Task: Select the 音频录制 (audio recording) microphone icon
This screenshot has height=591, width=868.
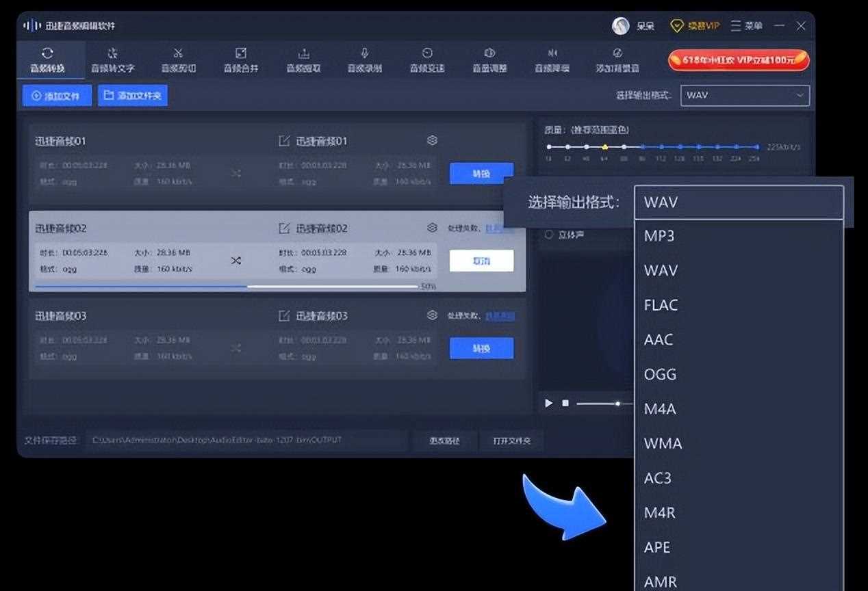Action: click(x=365, y=53)
